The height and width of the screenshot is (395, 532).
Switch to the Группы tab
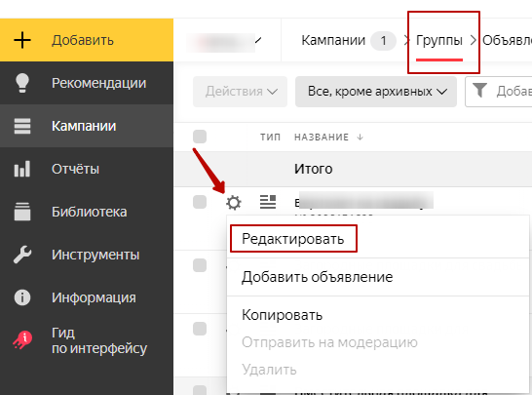(439, 41)
